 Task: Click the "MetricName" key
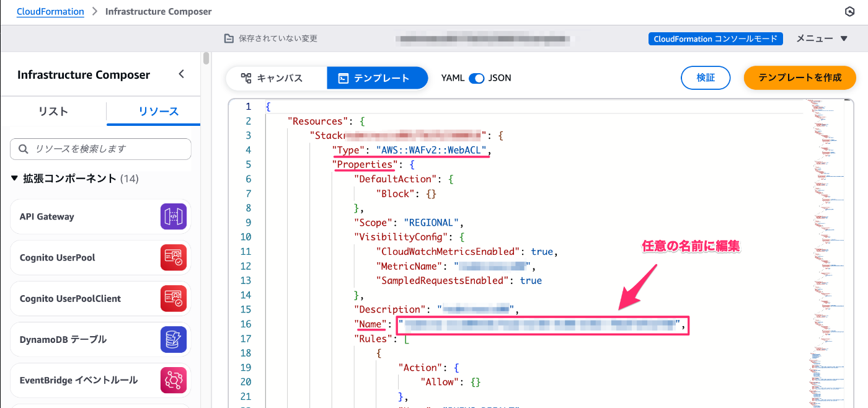click(x=409, y=266)
